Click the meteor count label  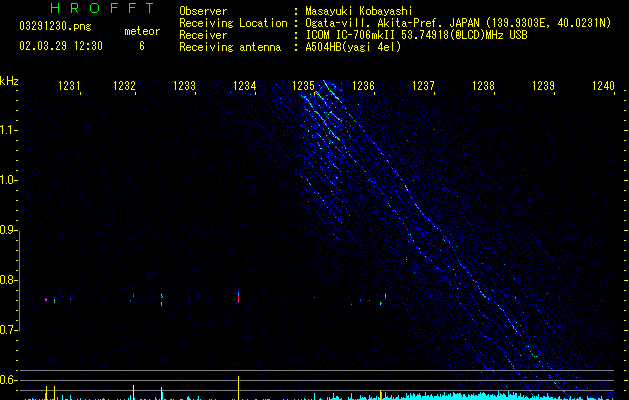[x=142, y=31]
